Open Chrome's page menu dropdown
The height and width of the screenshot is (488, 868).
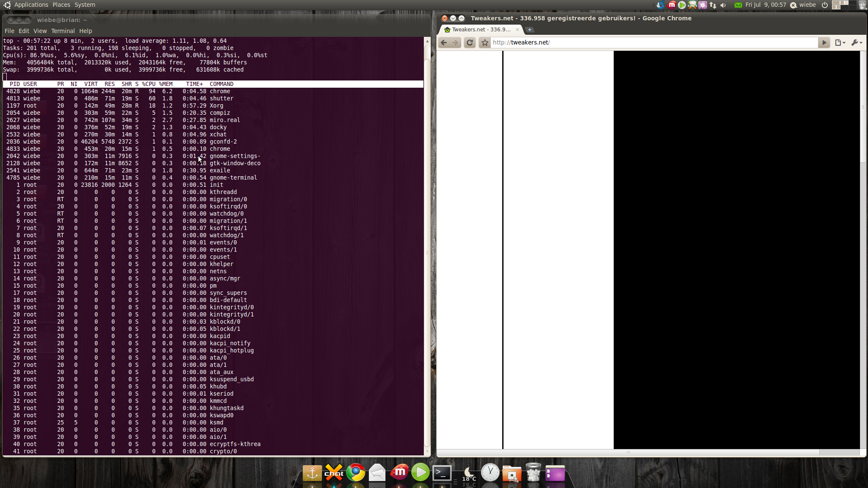(840, 42)
